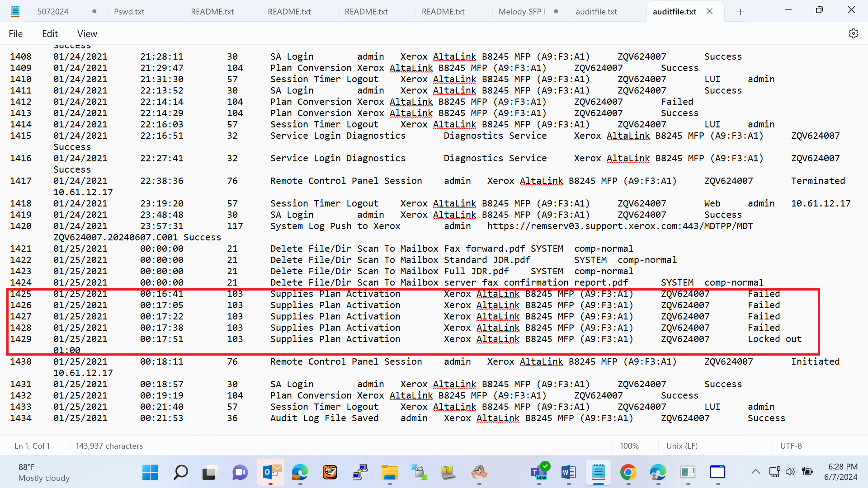Click the UTF-8 encoding status
The width and height of the screenshot is (868, 488).
(x=791, y=446)
